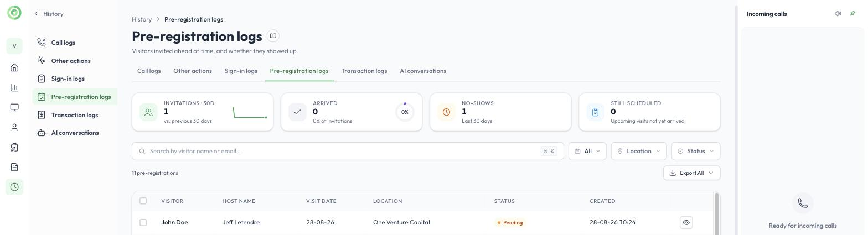Open the All date range dropdown
Image resolution: width=868 pixels, height=235 pixels.
(x=587, y=151)
